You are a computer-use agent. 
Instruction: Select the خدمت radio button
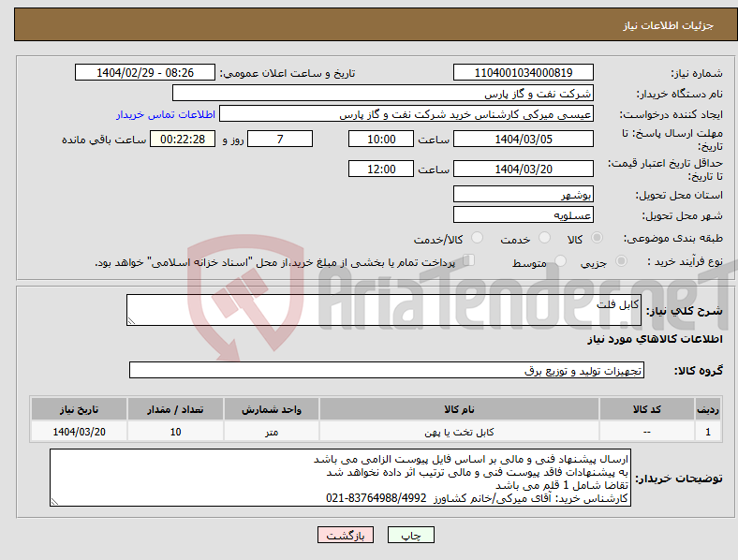(544, 238)
